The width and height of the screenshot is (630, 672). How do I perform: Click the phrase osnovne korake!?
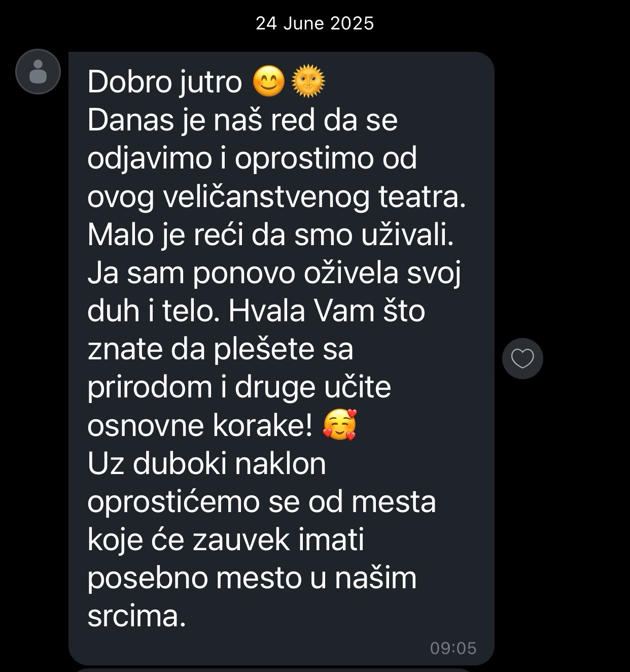click(x=200, y=425)
